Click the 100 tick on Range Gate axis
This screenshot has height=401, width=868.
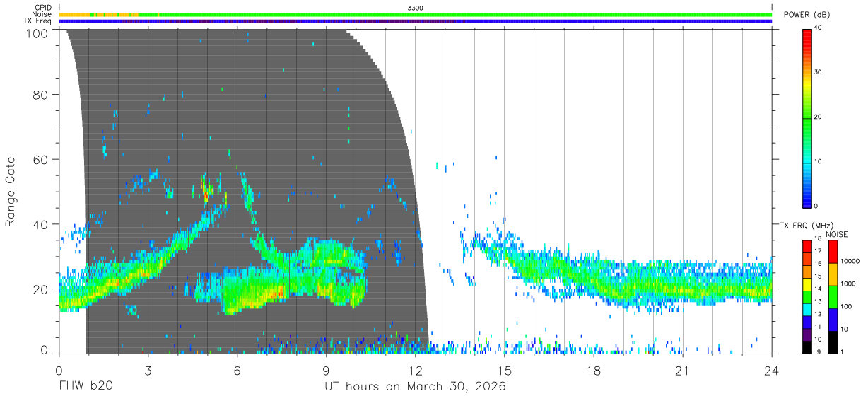click(x=36, y=33)
